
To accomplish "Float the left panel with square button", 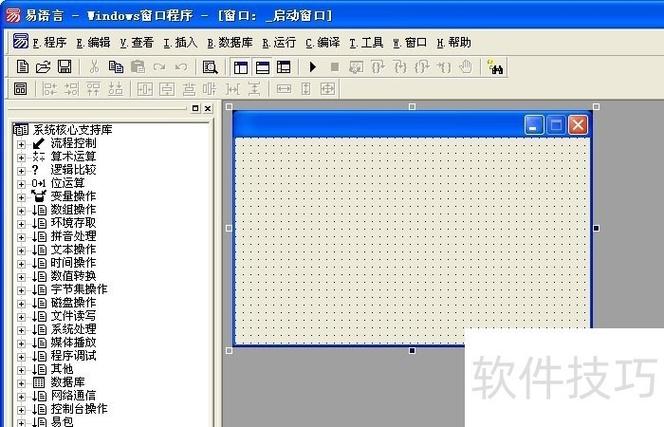I will [x=195, y=108].
